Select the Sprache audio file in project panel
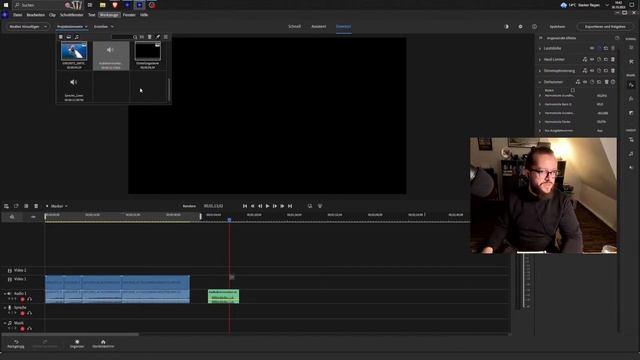 [73, 87]
